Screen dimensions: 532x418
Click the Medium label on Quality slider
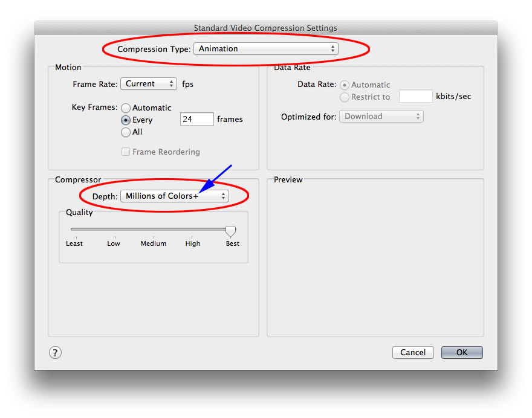coord(154,243)
